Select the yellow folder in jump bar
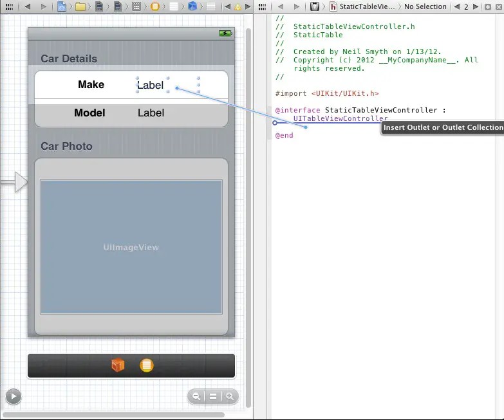 [80, 6]
